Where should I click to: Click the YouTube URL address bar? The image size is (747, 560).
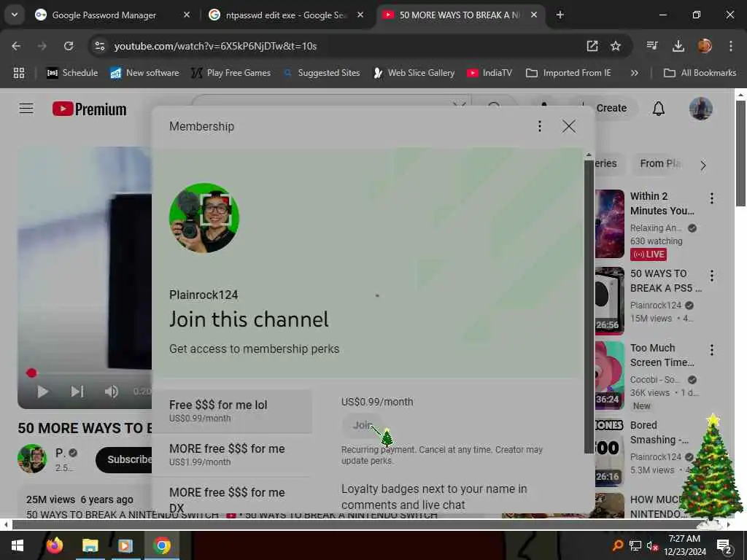point(333,46)
